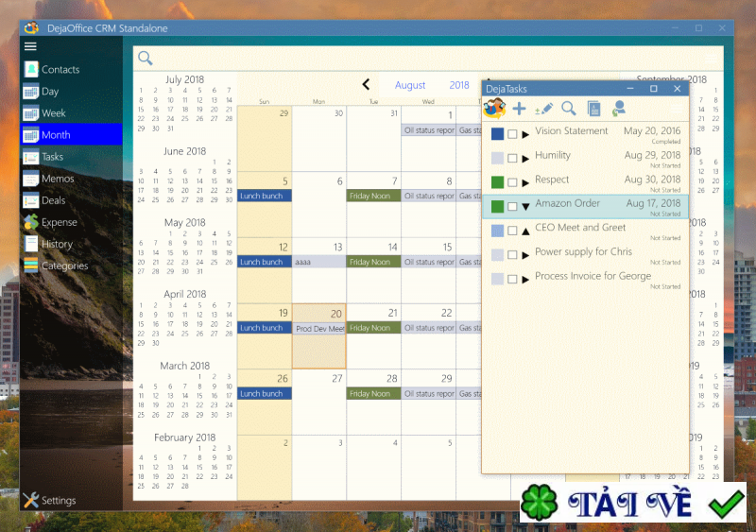Open Settings at the sidebar bottom
Image resolution: width=756 pixels, height=532 pixels.
pos(49,500)
